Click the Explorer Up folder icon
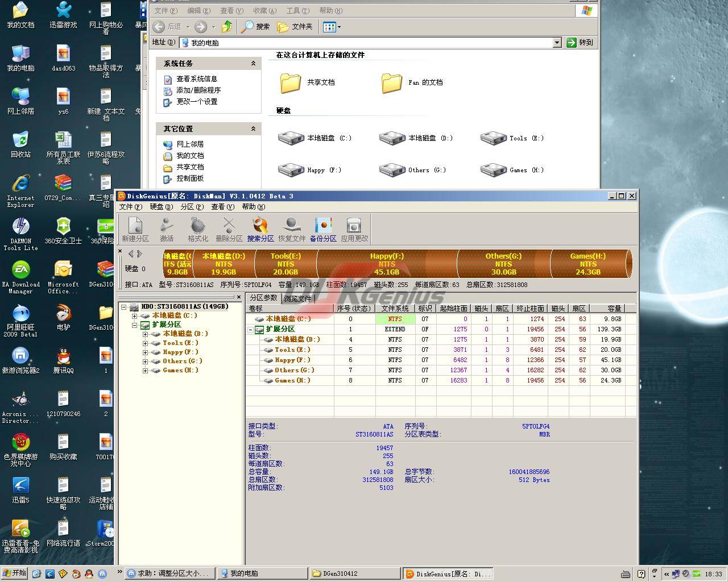This screenshot has width=728, height=582. [x=227, y=27]
